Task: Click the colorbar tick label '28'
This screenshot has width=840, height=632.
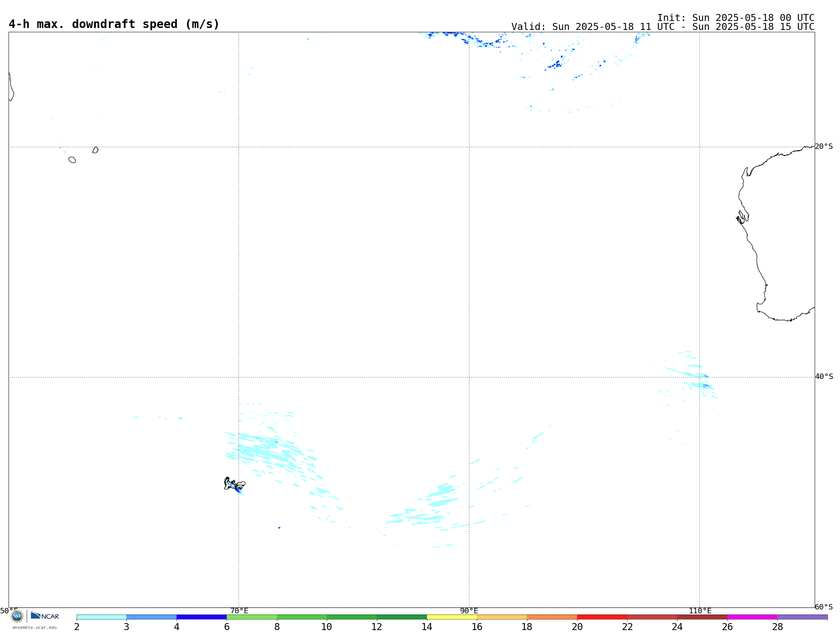Action: [x=777, y=627]
